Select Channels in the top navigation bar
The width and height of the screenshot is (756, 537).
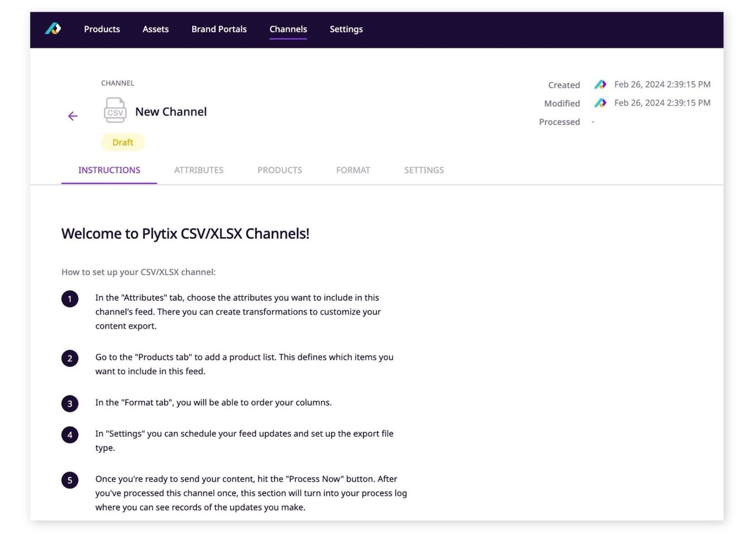click(288, 29)
